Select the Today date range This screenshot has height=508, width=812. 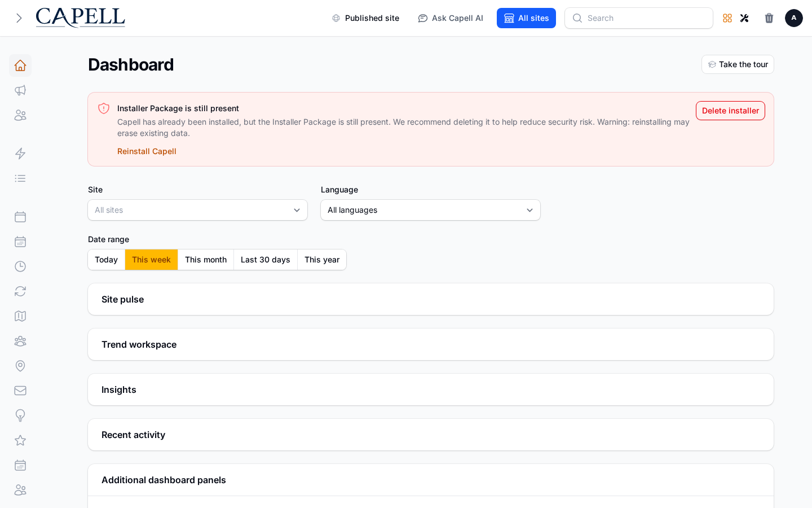click(x=106, y=260)
